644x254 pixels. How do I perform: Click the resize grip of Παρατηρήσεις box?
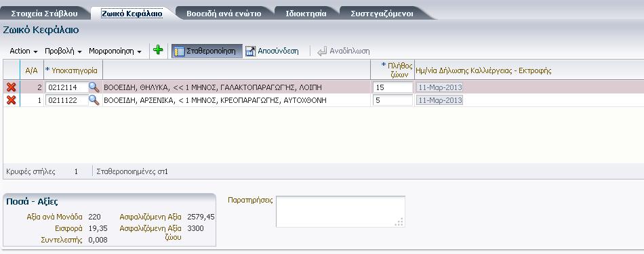coord(399,222)
